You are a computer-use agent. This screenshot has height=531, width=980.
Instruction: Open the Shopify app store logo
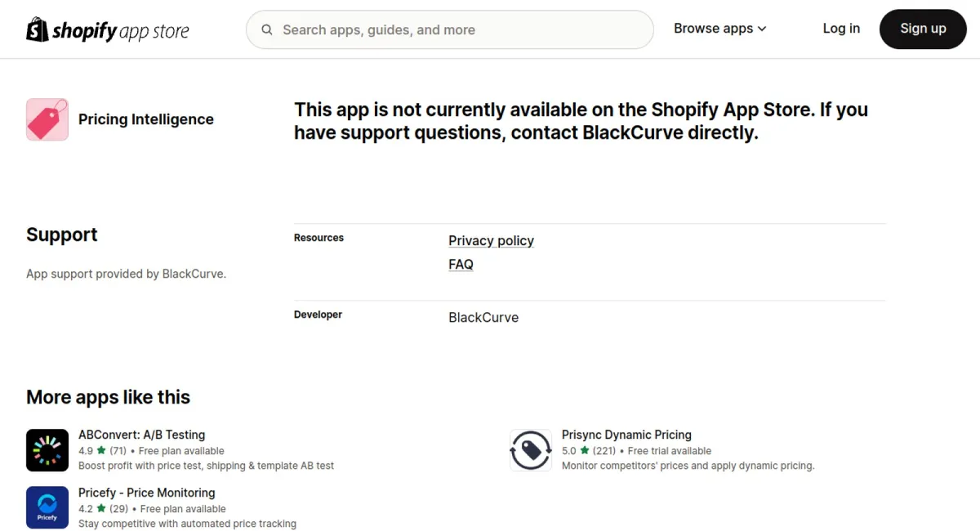[x=108, y=30]
